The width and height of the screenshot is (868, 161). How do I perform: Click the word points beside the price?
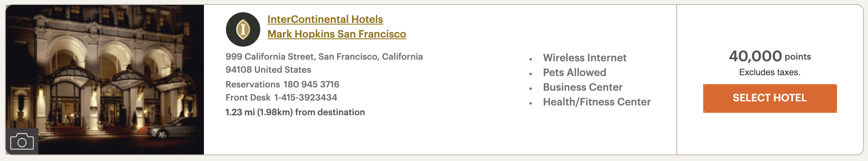797,57
